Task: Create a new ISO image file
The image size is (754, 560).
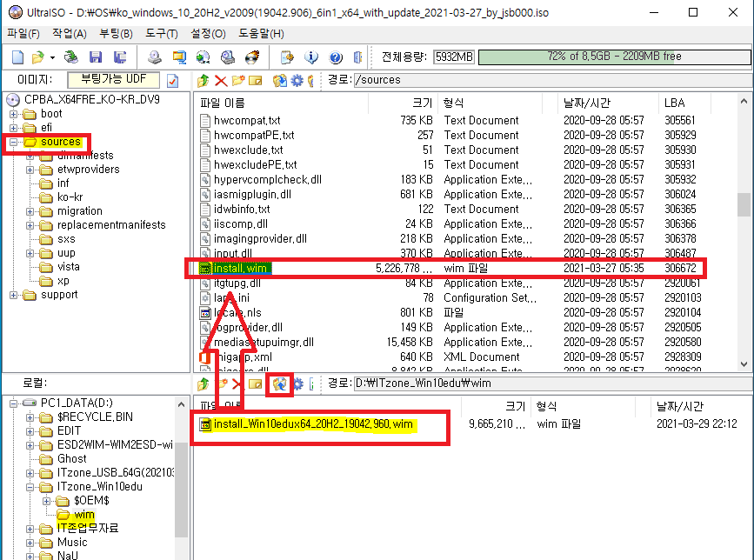Action: 17,57
